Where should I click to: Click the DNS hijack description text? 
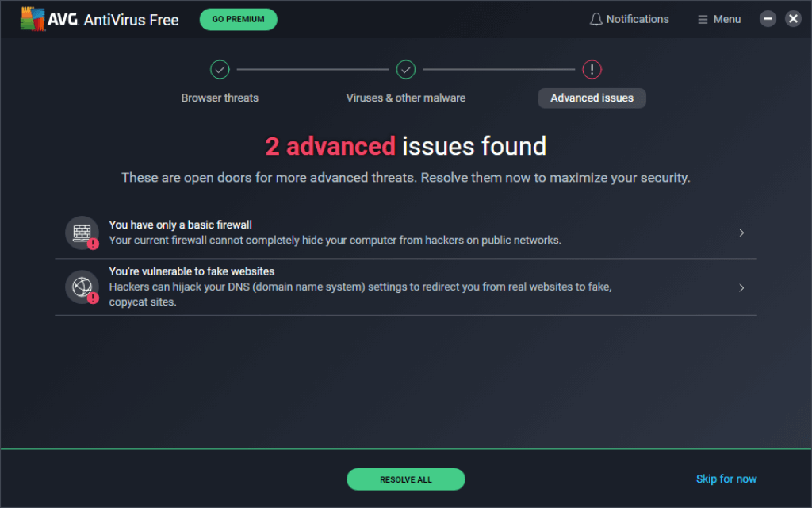(361, 294)
